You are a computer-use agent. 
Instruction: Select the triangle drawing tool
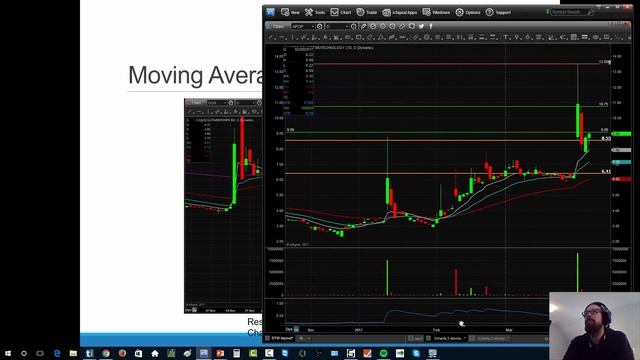pos(381,37)
